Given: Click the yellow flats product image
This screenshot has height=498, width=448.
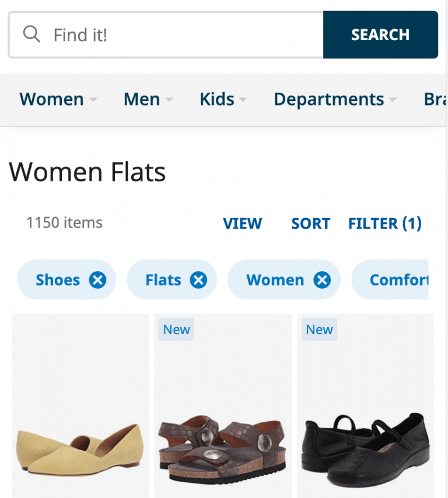Looking at the screenshot, I should click(x=79, y=408).
